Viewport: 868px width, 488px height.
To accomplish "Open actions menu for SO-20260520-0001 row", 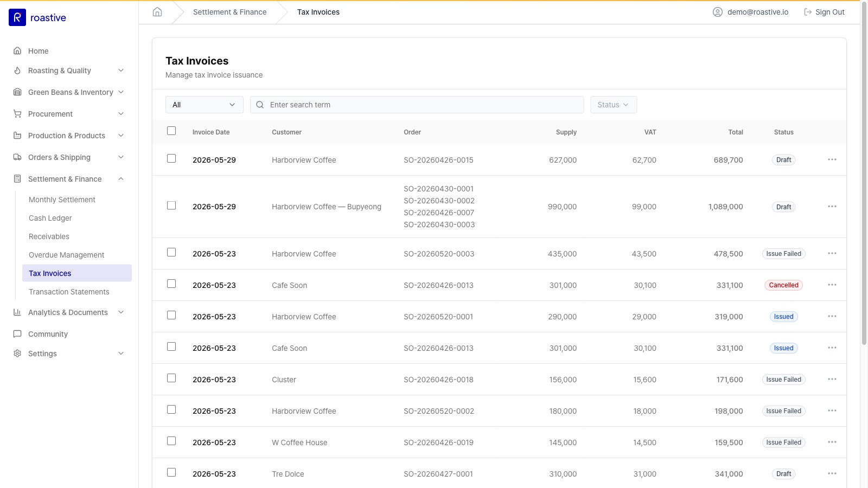I will 832,316.
